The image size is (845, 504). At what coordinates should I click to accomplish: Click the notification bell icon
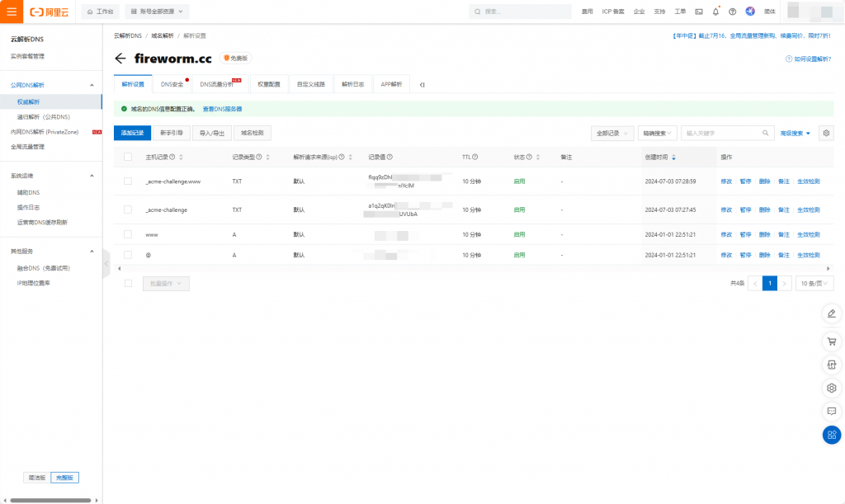(715, 12)
